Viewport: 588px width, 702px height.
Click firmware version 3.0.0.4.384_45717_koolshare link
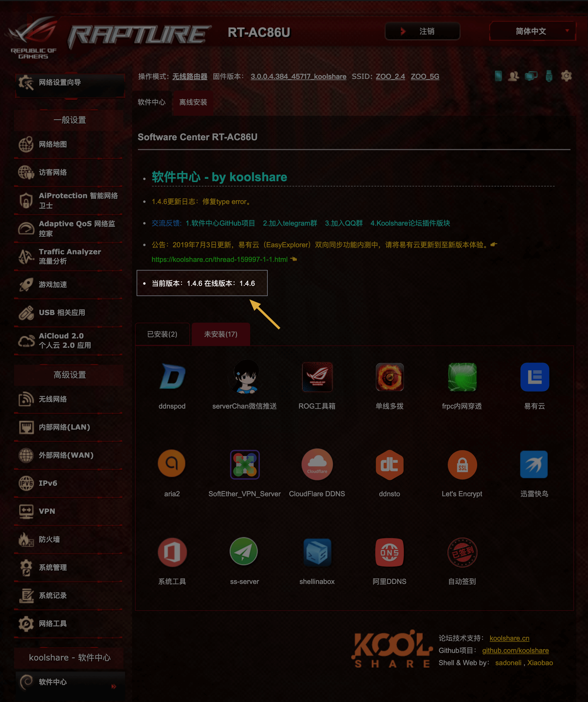point(298,77)
